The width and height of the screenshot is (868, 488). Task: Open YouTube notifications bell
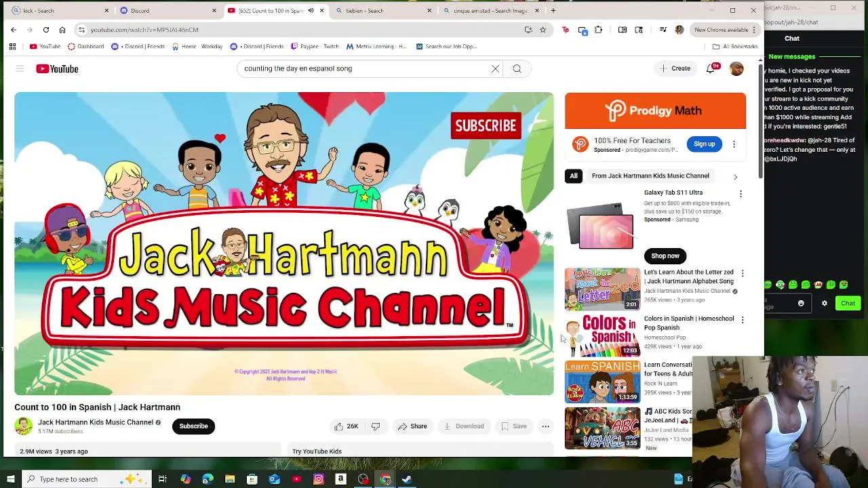point(710,68)
